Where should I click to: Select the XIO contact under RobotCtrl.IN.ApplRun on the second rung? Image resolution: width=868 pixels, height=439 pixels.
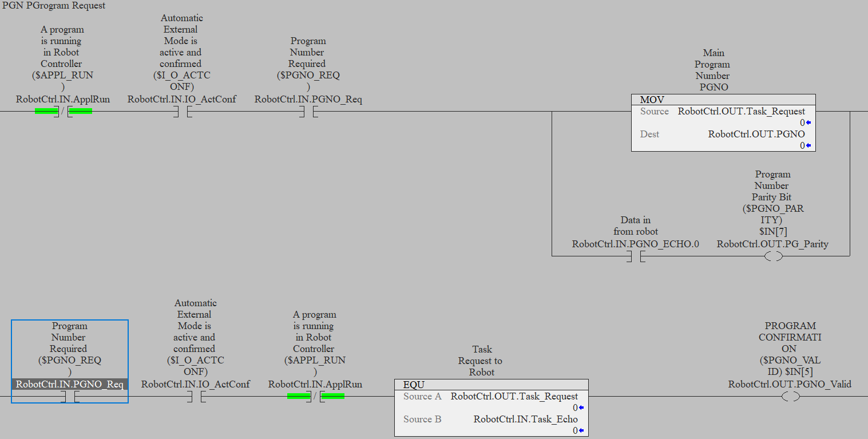pyautogui.click(x=315, y=396)
